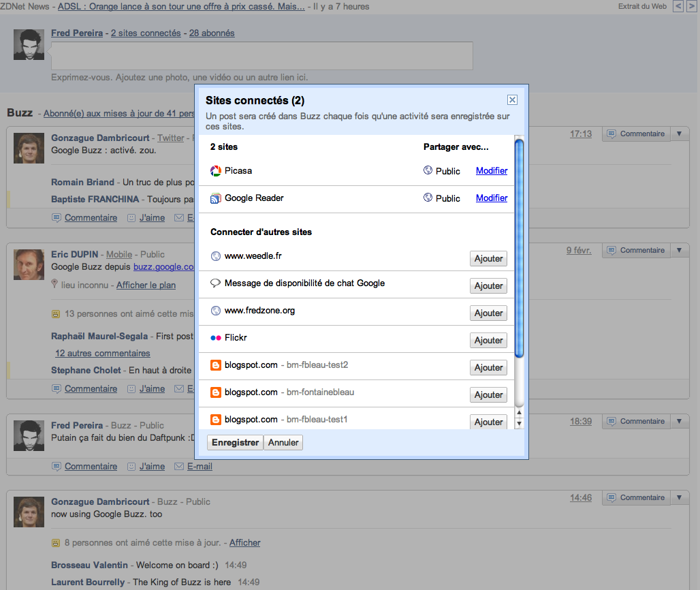
Task: Show the previous web clip with left arrow
Action: tap(678, 6)
